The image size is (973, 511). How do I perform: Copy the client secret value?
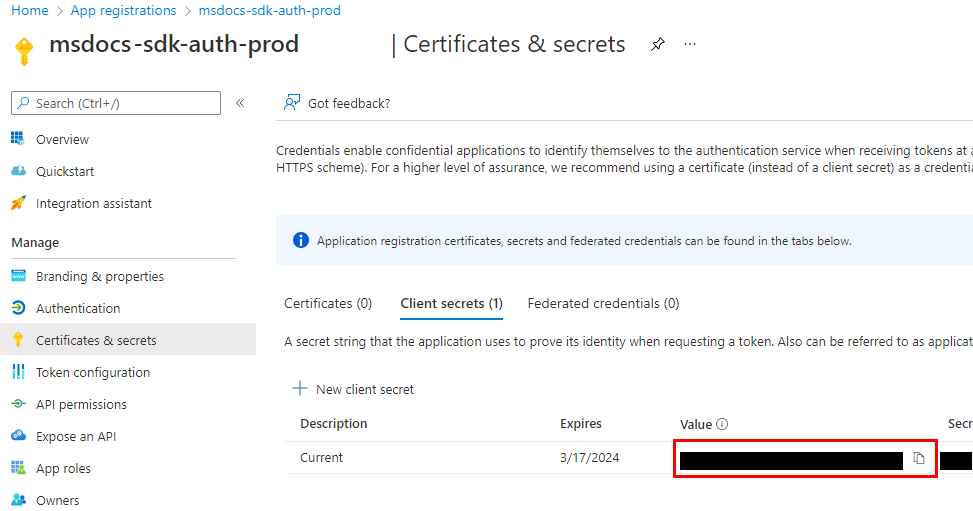click(x=919, y=458)
